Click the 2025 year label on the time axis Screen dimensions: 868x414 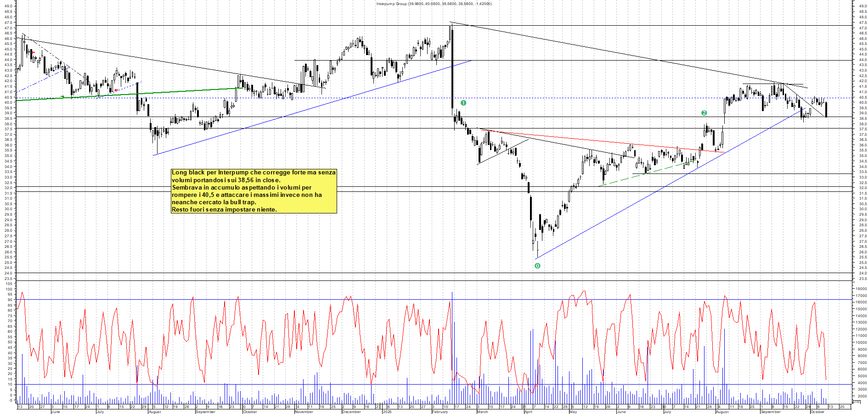[x=387, y=412]
